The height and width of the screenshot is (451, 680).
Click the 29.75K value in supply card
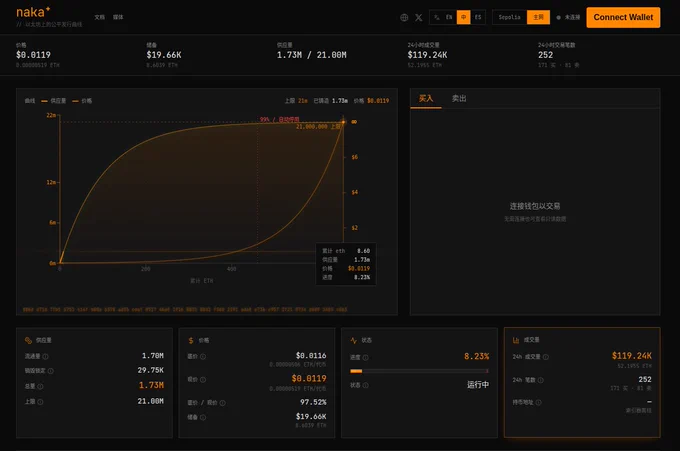[x=150, y=370]
